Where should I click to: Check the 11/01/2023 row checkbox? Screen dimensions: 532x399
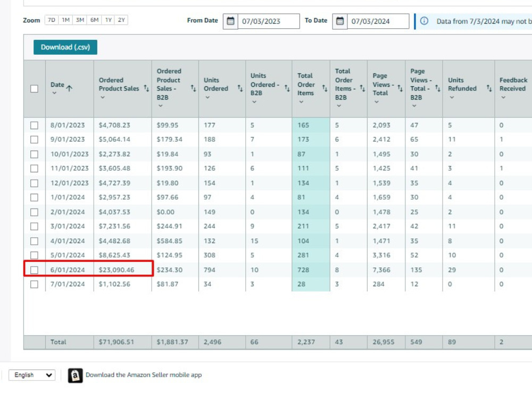pos(34,169)
